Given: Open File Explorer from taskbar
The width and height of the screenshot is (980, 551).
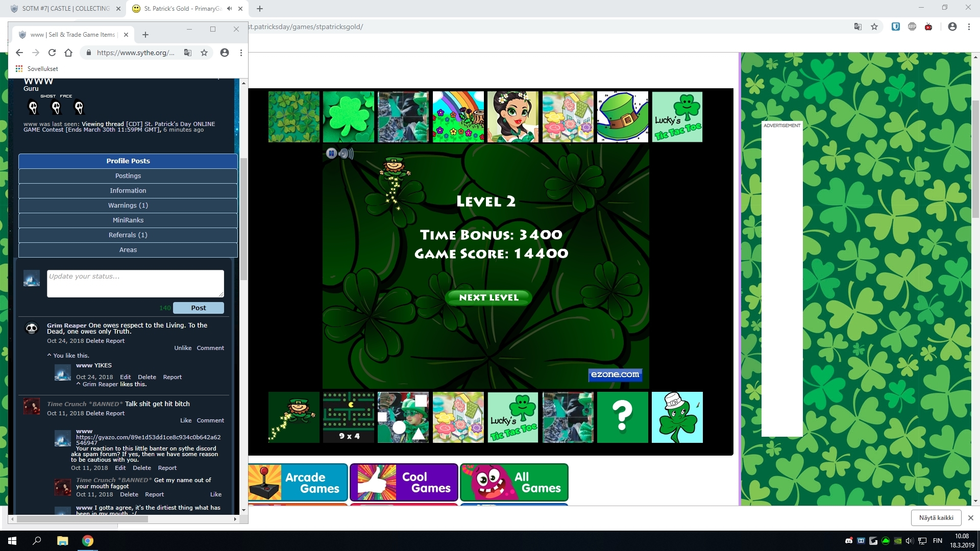Looking at the screenshot, I should pyautogui.click(x=62, y=541).
